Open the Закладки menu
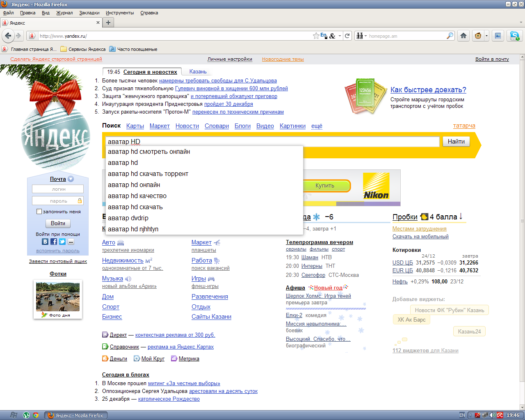Viewport: 525px width, 420px height. coord(89,13)
